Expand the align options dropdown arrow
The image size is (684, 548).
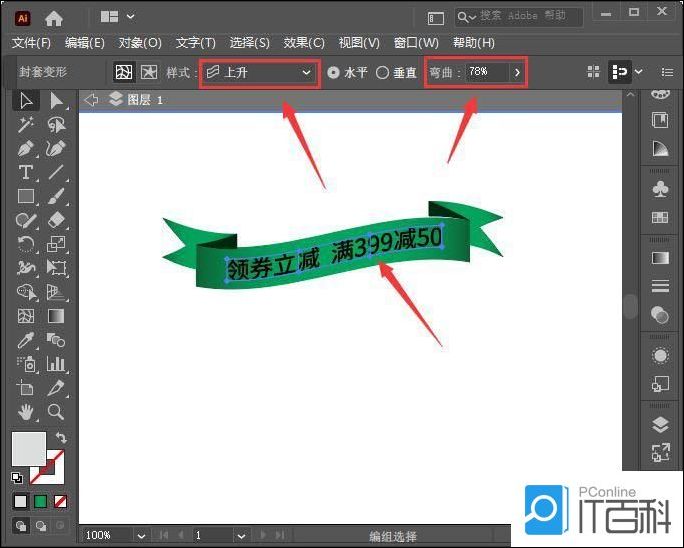pos(638,72)
